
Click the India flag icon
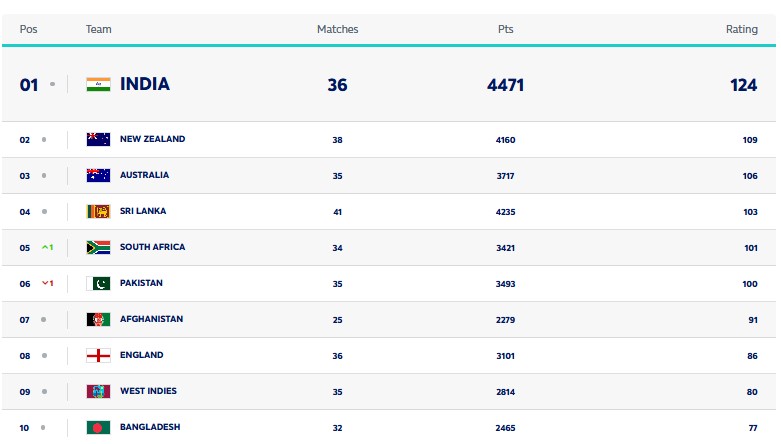pos(98,85)
